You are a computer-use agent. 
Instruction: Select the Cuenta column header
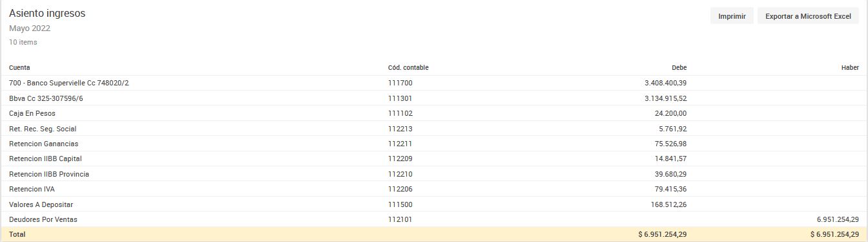click(19, 67)
